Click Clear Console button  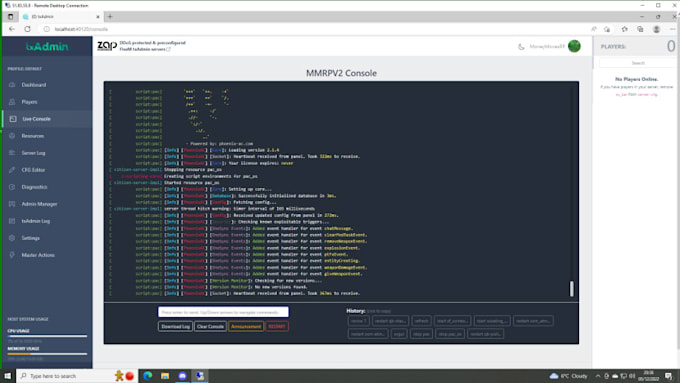click(x=210, y=326)
